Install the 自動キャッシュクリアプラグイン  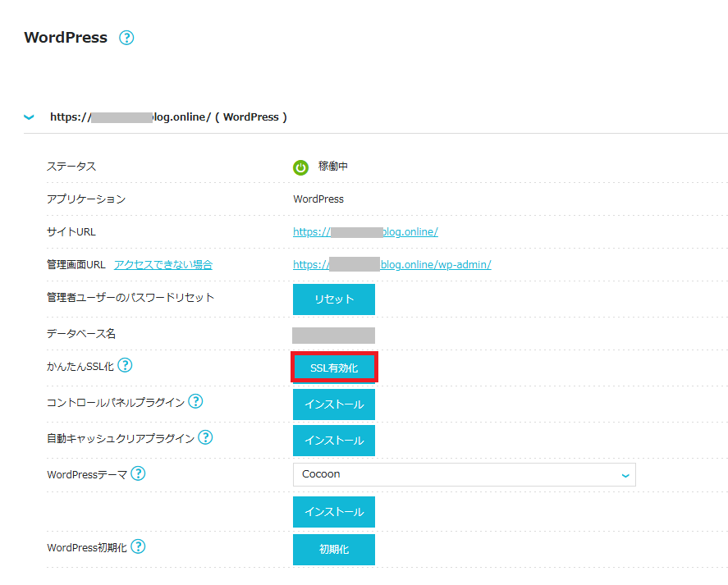tap(334, 441)
